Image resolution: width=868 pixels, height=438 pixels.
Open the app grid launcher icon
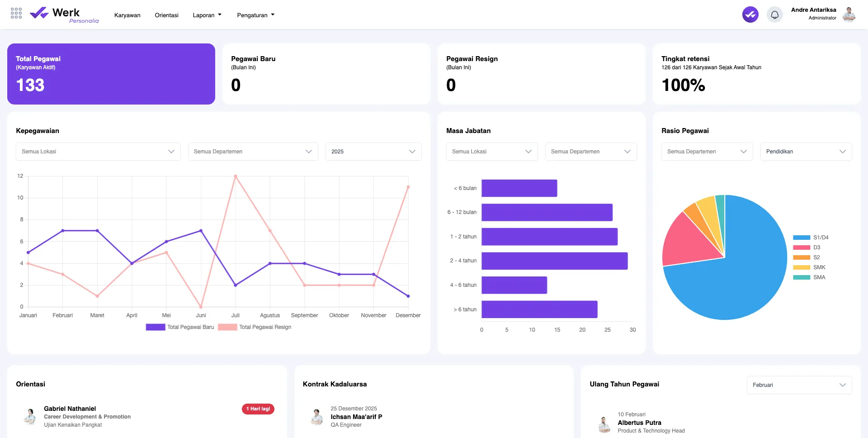(16, 13)
